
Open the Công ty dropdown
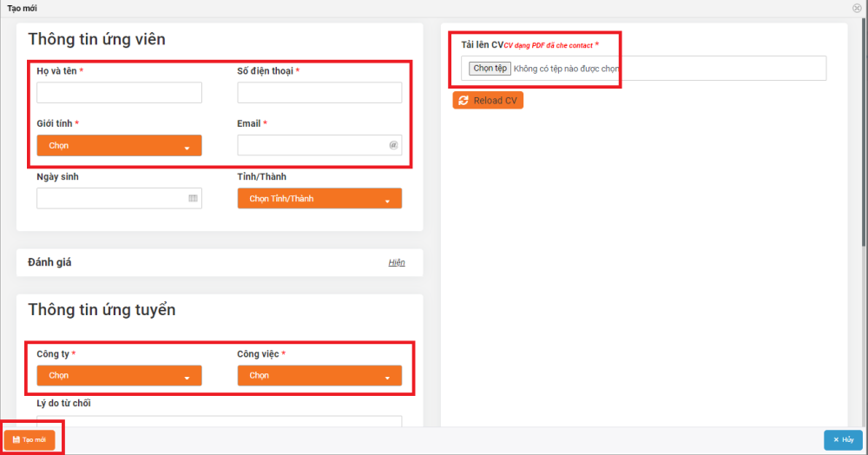[x=119, y=376]
